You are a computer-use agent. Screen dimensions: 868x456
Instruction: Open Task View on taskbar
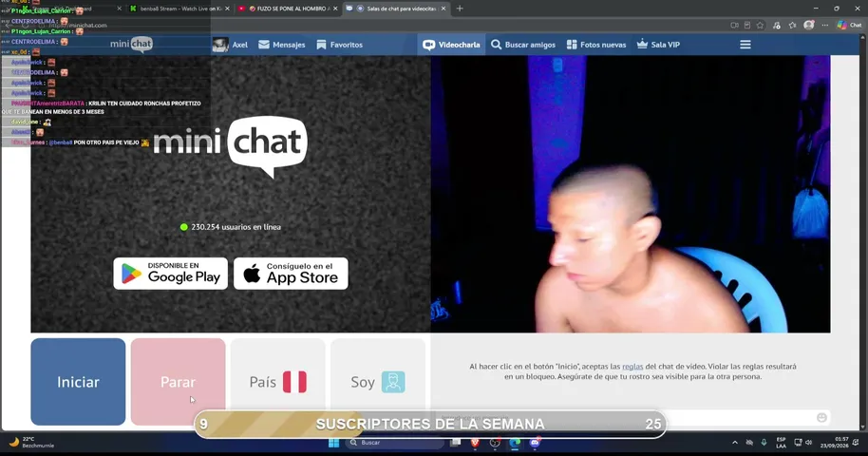455,443
